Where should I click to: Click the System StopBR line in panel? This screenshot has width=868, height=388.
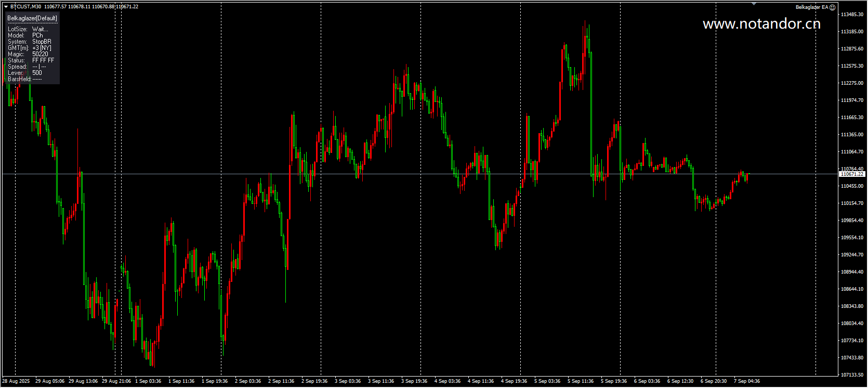coord(30,42)
